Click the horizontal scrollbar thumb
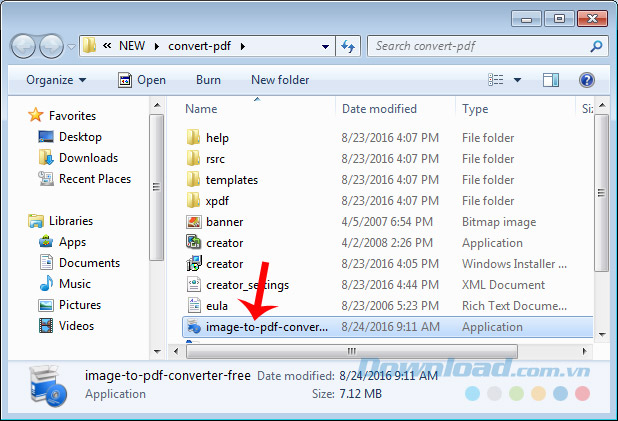The image size is (618, 421). click(x=352, y=351)
